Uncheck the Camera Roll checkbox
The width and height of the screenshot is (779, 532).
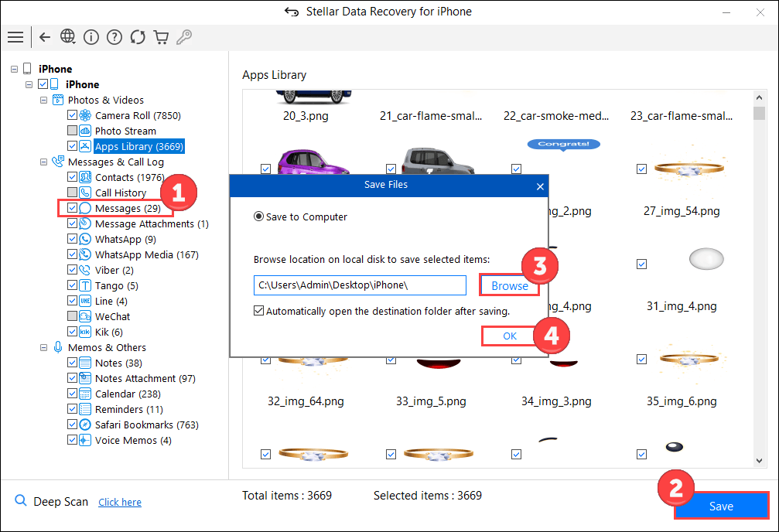[x=72, y=115]
